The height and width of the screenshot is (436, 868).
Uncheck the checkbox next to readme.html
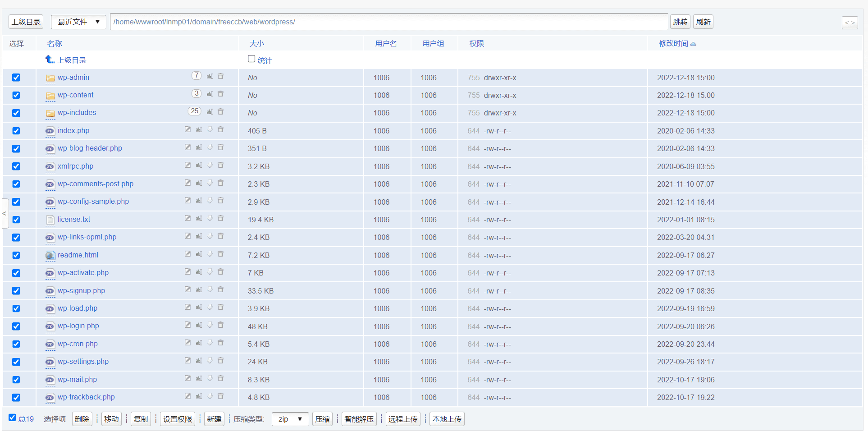coord(16,255)
